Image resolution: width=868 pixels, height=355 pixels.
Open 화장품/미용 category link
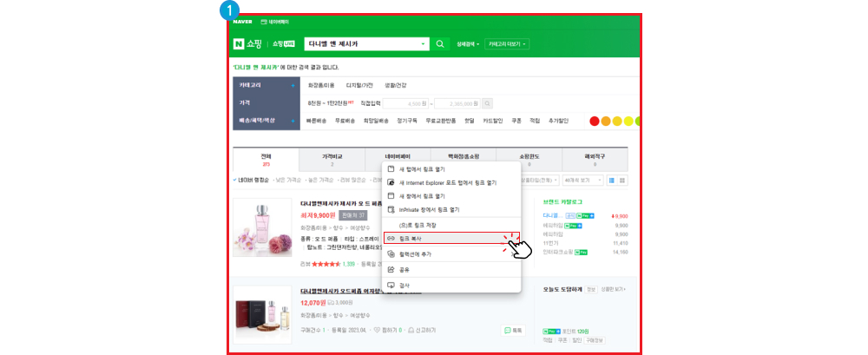(x=321, y=85)
